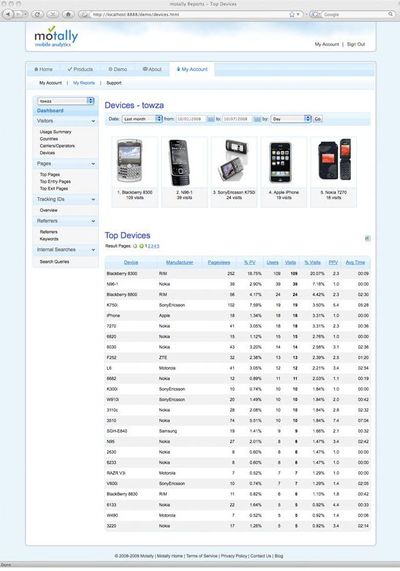Click the export icon next to Top Devices
The image size is (400, 571).
(367, 238)
